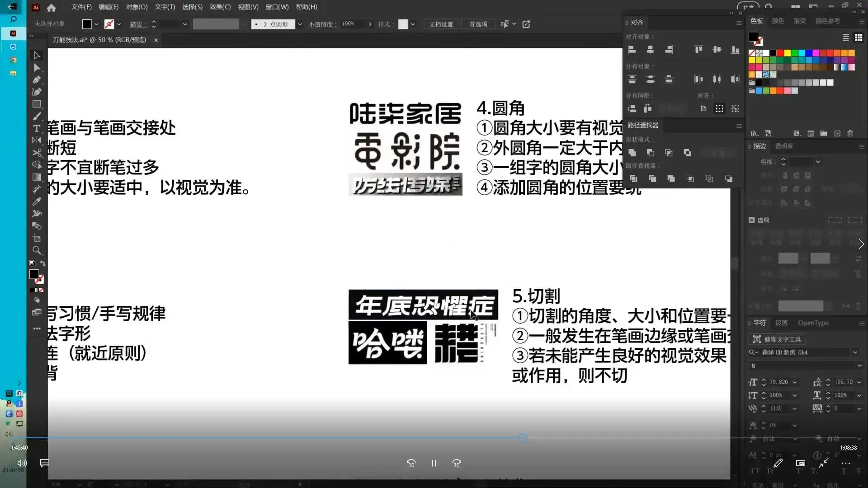Click the 文档设置 button
Viewport: 868px width, 488px height.
coord(440,24)
